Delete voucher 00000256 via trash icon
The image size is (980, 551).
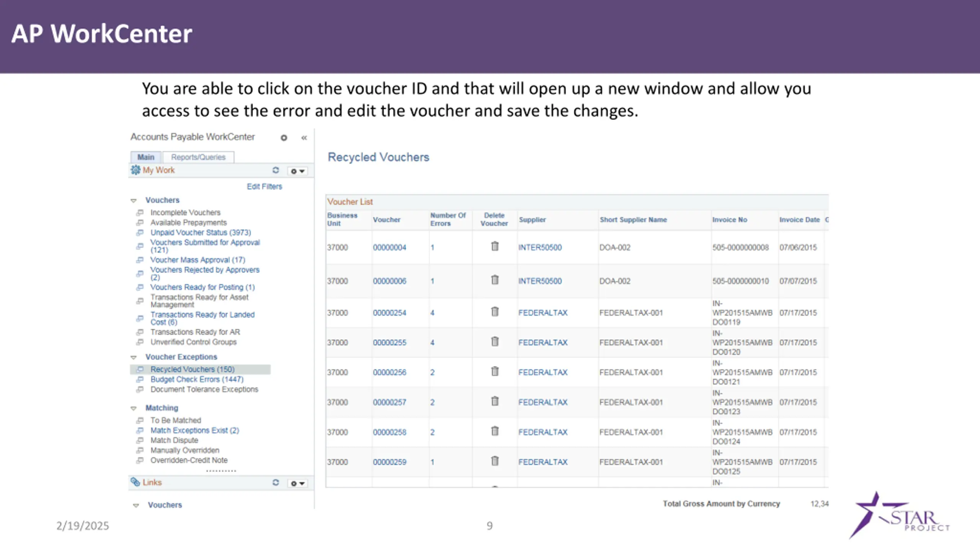click(x=495, y=371)
